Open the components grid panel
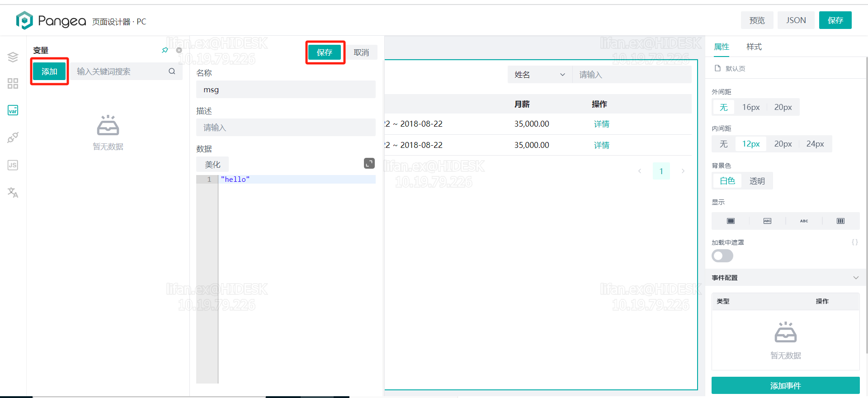Image resolution: width=868 pixels, height=398 pixels. point(13,84)
